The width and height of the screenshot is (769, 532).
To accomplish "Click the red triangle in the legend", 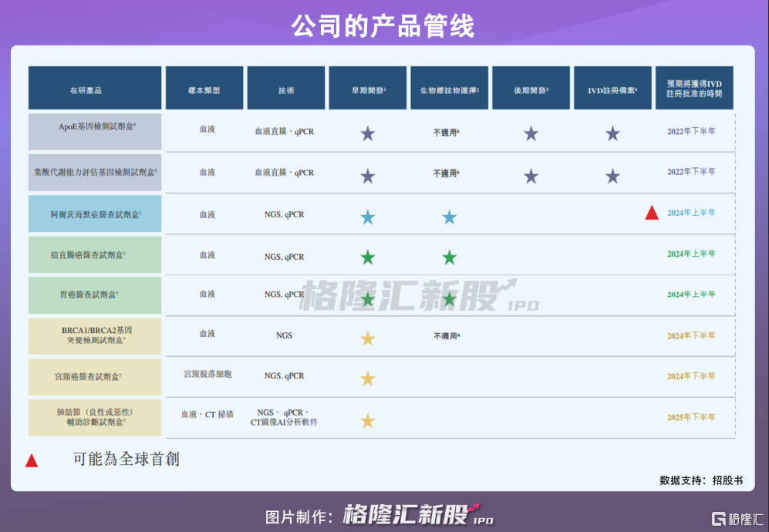I will click(x=32, y=461).
